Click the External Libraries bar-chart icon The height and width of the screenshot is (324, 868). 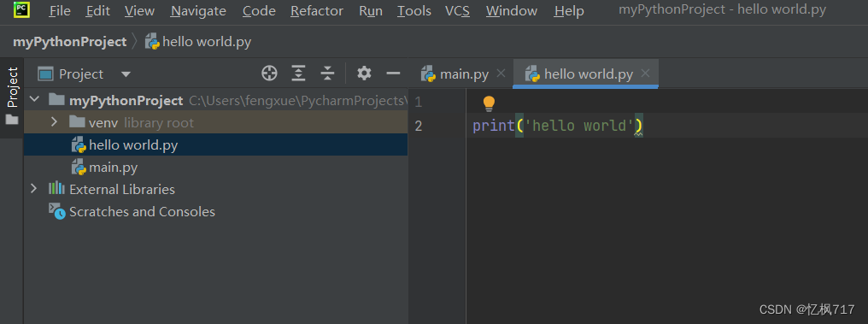56,188
